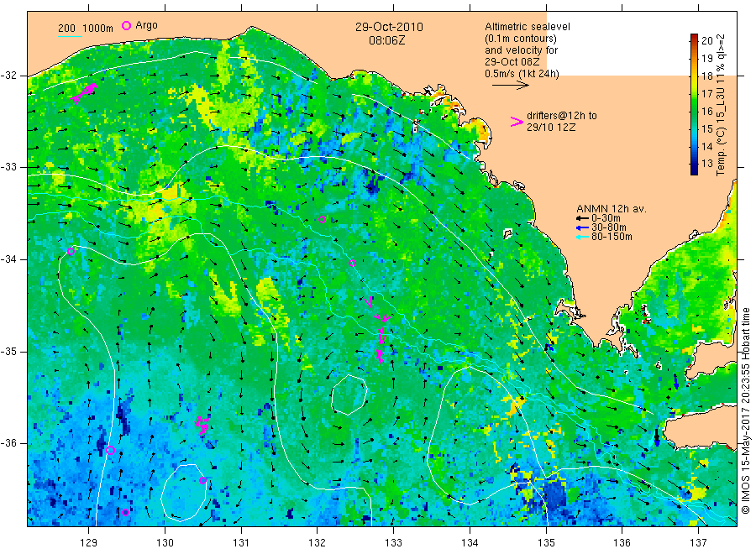Viewport: 756px width, 554px height.
Task: Click the dark red top of the color bar
Action: coord(694,37)
